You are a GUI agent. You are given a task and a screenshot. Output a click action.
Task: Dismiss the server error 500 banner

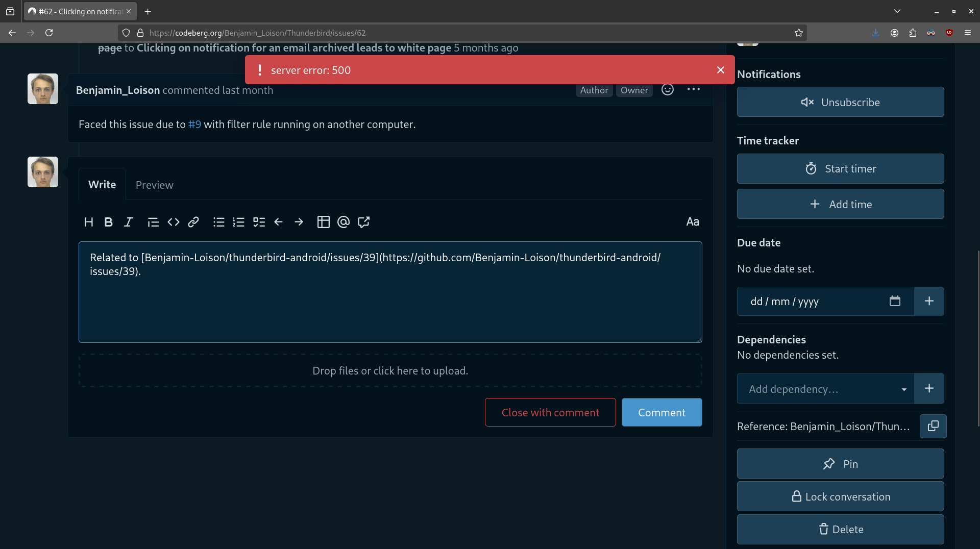click(x=720, y=70)
